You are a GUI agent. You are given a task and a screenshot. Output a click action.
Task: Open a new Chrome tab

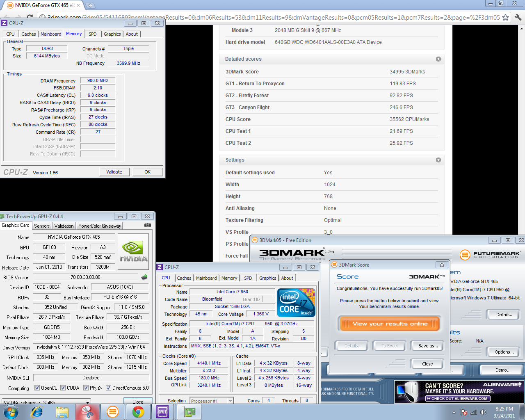coord(90,5)
